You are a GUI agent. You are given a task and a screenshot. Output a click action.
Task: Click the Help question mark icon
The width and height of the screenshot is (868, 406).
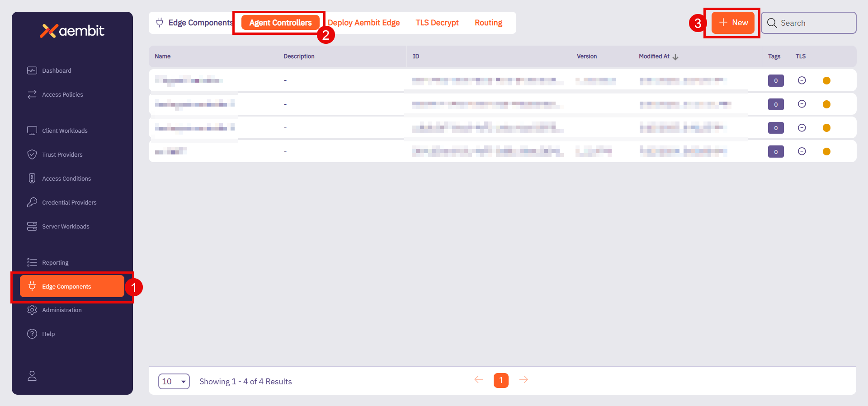(x=32, y=334)
